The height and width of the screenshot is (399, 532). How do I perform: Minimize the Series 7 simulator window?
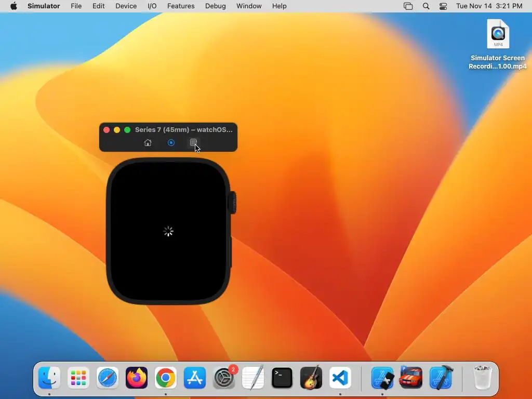tap(117, 130)
